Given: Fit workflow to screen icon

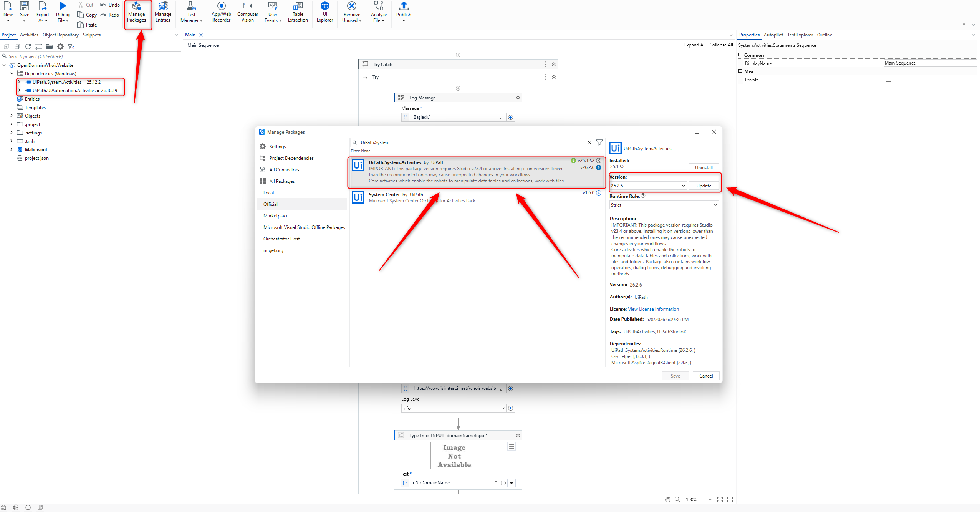Looking at the screenshot, I should click(720, 499).
